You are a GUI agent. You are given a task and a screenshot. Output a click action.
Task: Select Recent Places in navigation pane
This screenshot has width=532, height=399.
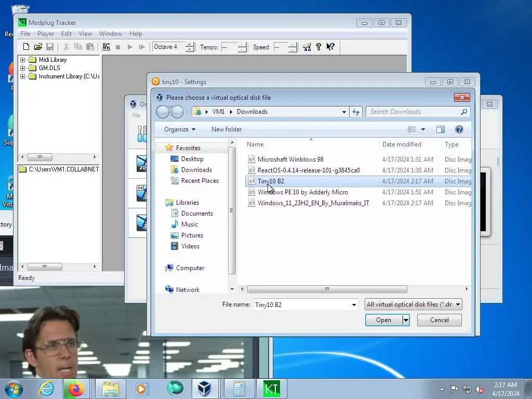200,180
